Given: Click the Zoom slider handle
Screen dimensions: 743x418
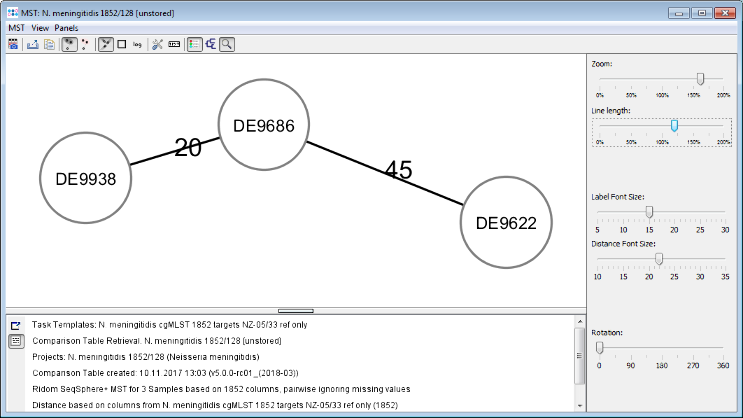Looking at the screenshot, I should pos(700,79).
